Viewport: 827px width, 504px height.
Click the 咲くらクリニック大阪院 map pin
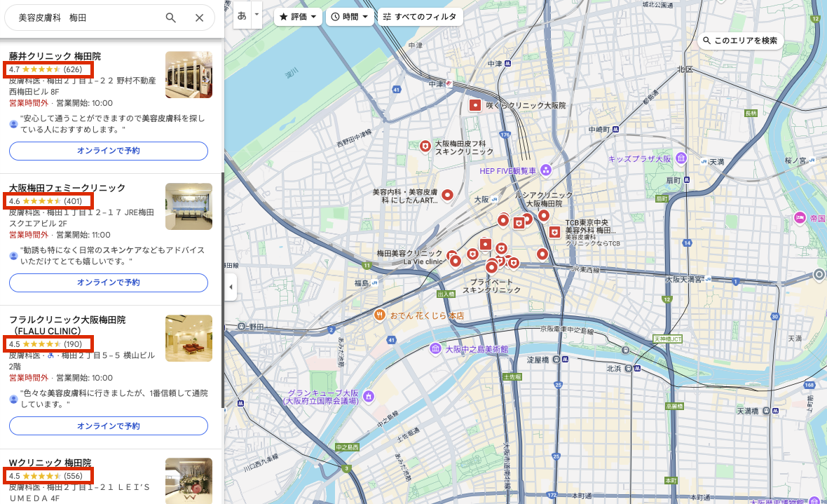475,106
